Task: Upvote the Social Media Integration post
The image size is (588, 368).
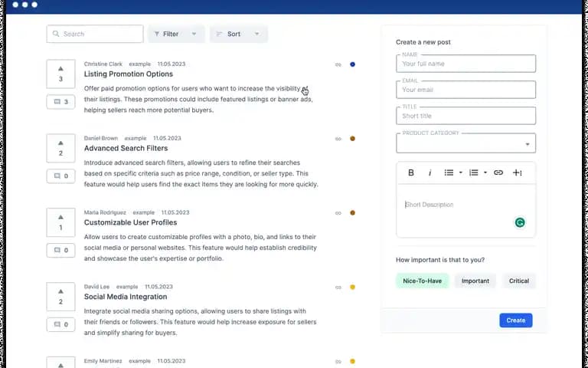Action: 60,296
